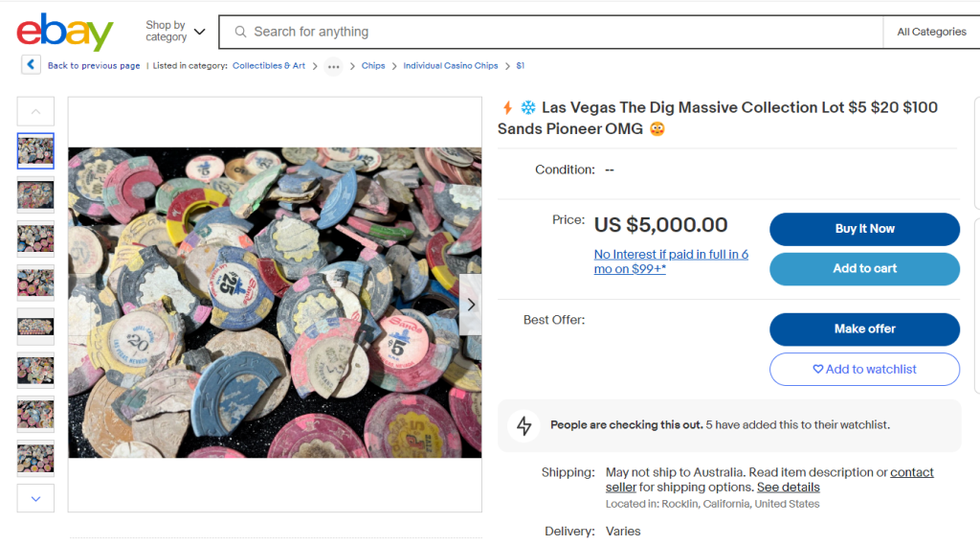The width and height of the screenshot is (980, 545).
Task: Open the See details shipping link
Action: pos(788,488)
